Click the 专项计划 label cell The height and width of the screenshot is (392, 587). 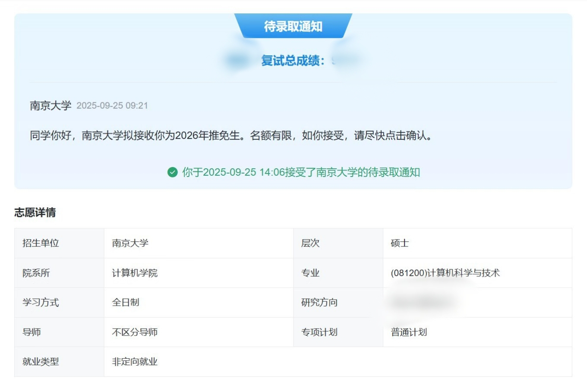click(x=338, y=332)
